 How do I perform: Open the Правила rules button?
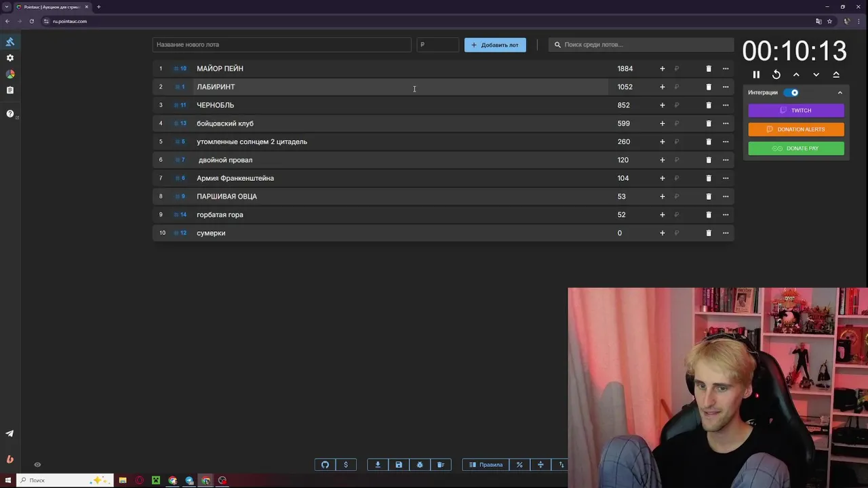pyautogui.click(x=486, y=465)
